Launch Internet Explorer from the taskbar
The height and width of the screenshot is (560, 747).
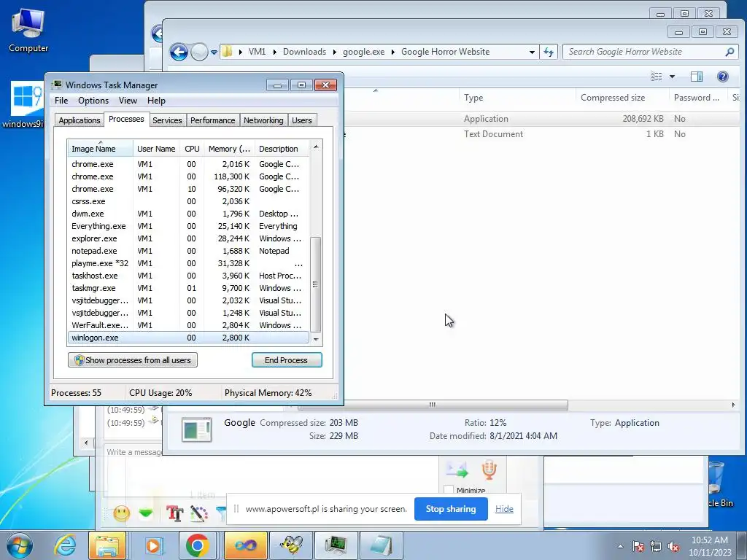click(x=65, y=545)
